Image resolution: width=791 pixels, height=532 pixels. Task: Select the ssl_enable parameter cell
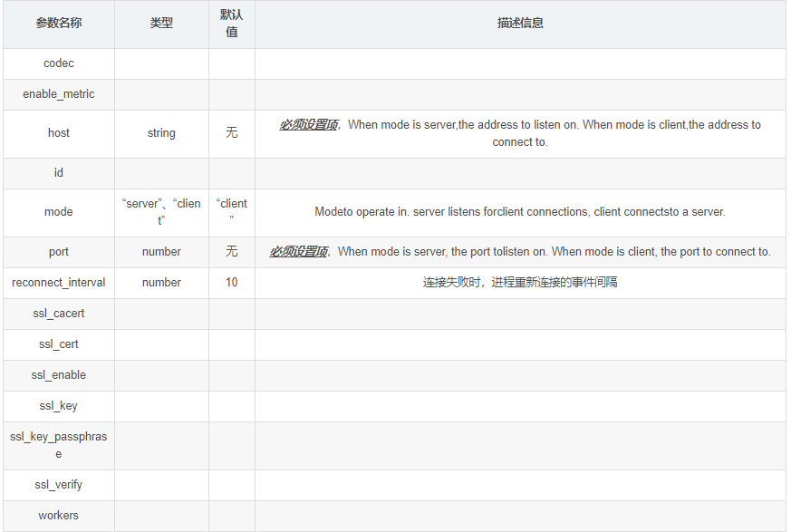pos(59,375)
